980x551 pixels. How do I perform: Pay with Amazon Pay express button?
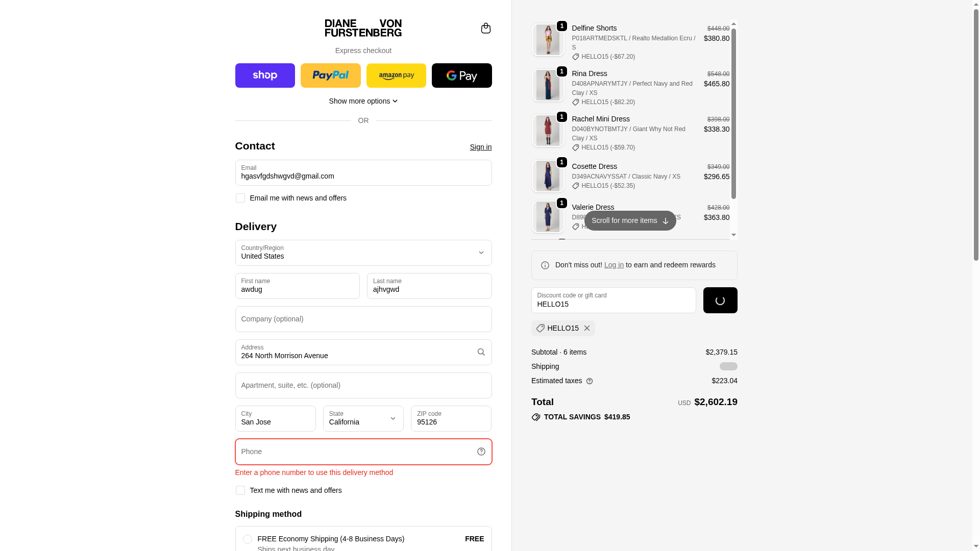tap(396, 76)
